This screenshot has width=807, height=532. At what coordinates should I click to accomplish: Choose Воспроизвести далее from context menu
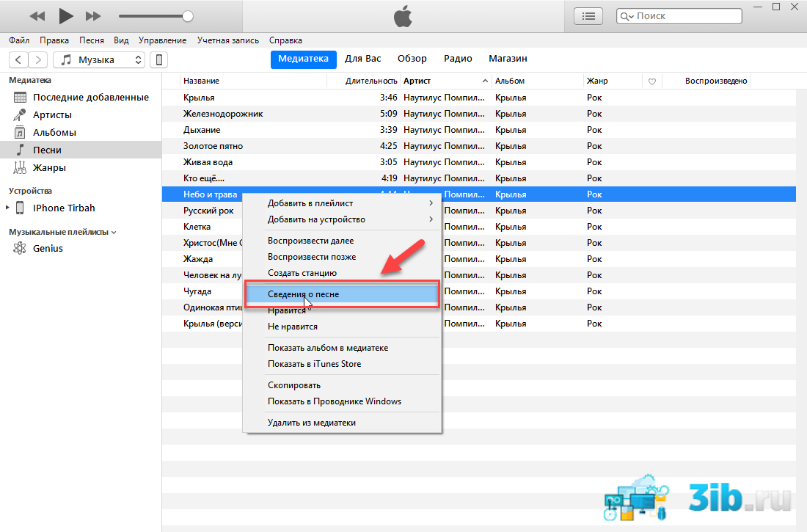coord(343,241)
